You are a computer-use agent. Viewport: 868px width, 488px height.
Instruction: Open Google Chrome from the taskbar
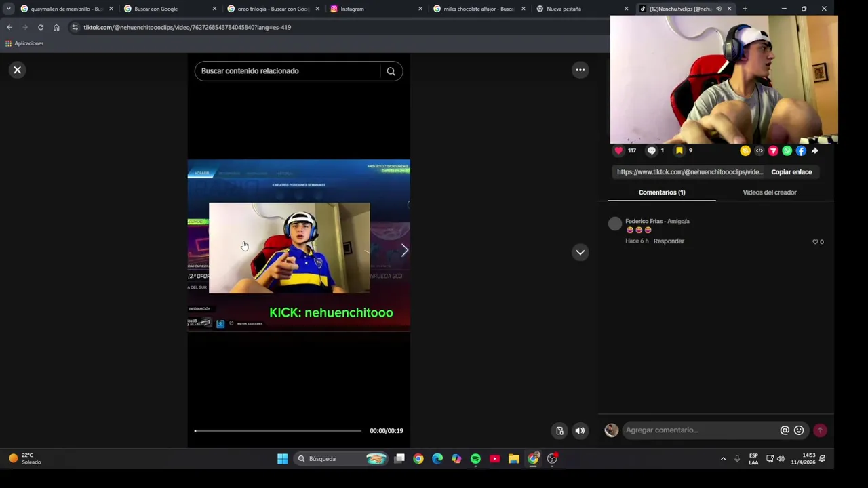(x=418, y=459)
